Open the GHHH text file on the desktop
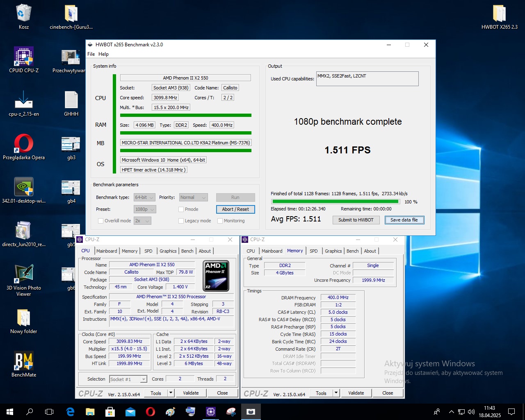 tap(71, 104)
